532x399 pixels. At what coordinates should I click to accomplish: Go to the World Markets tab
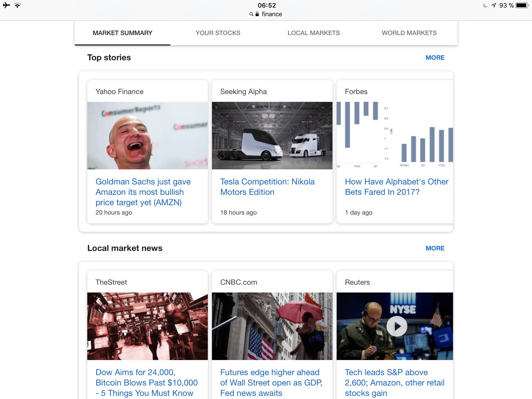[x=409, y=33]
